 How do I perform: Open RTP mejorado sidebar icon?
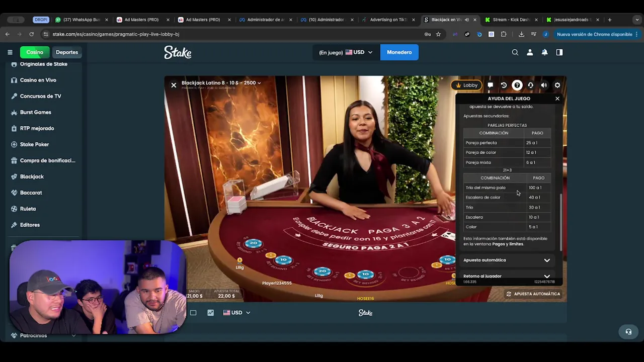pyautogui.click(x=14, y=128)
